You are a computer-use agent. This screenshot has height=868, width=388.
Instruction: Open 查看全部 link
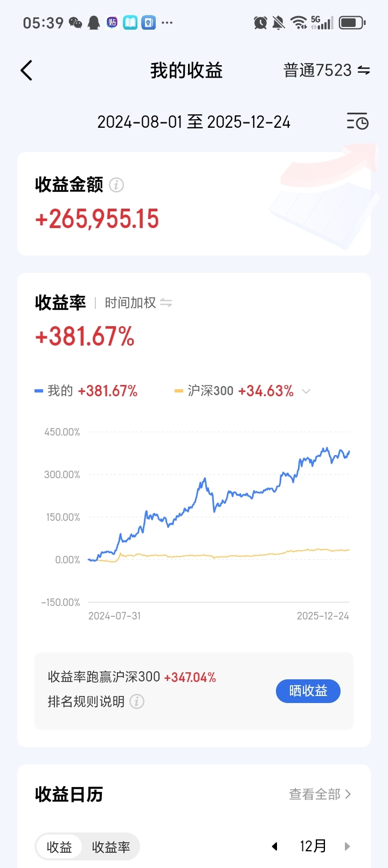[x=320, y=794]
